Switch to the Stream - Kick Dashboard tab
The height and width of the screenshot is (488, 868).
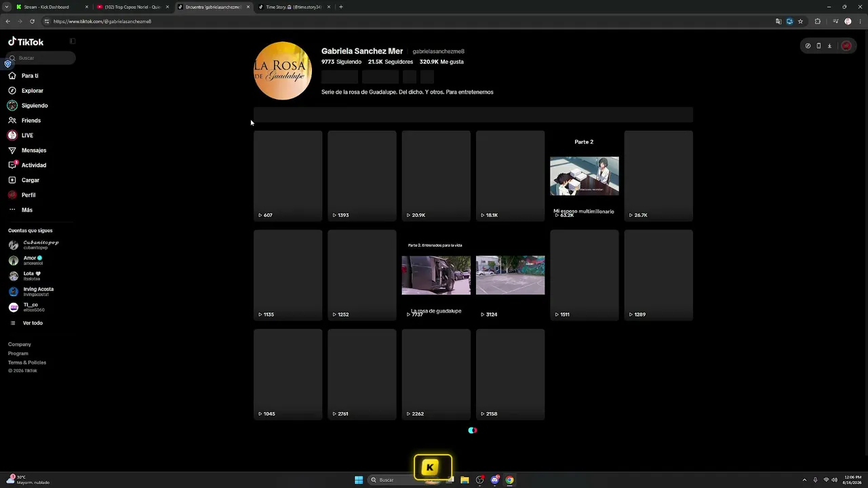click(x=51, y=7)
